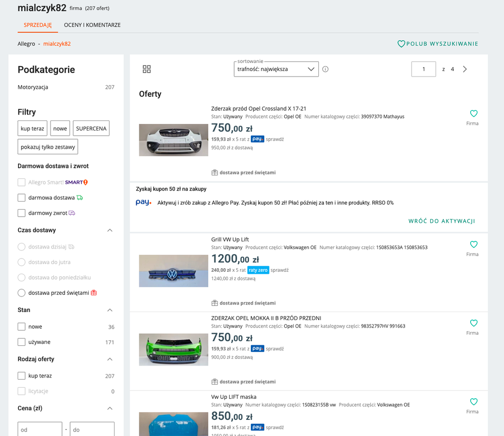Enable the darmowy zwrot checkbox
Image resolution: width=504 pixels, height=436 pixels.
(x=22, y=213)
